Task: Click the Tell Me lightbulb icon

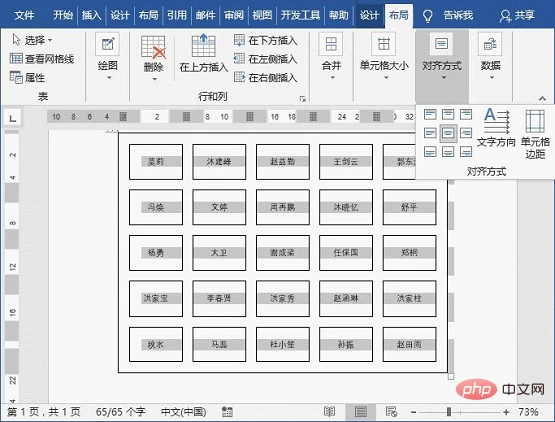Action: (428, 16)
